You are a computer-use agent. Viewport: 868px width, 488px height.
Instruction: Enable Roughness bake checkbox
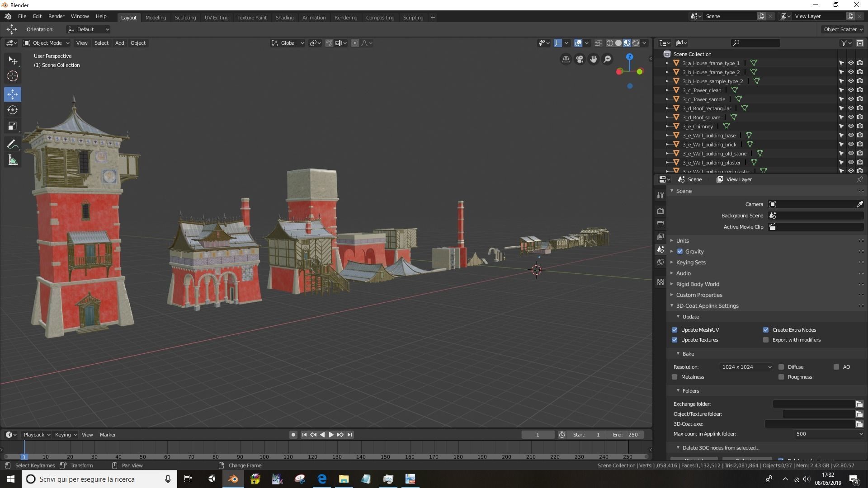click(x=781, y=377)
